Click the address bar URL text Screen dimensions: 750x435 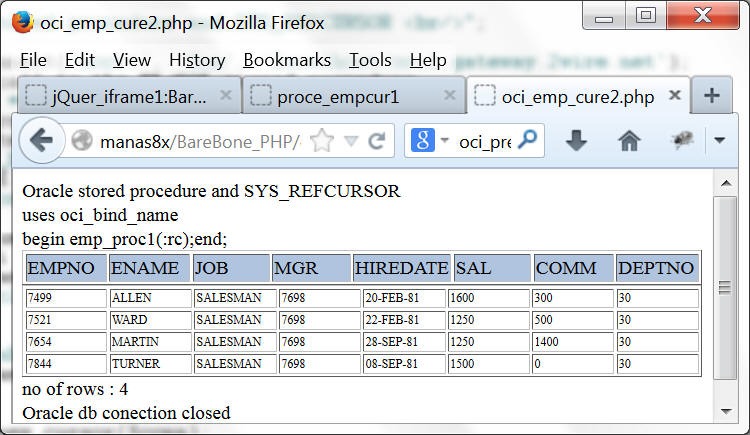(200, 142)
